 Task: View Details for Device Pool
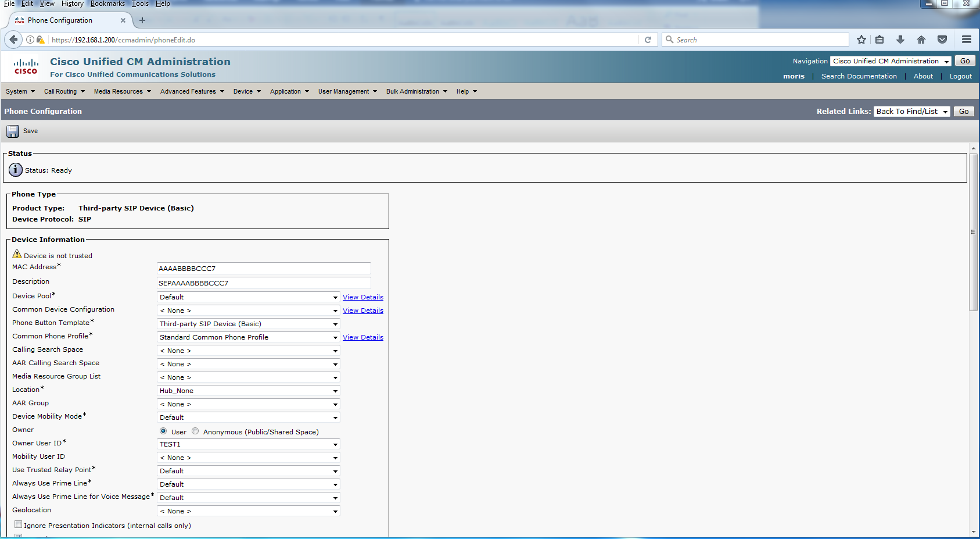363,297
